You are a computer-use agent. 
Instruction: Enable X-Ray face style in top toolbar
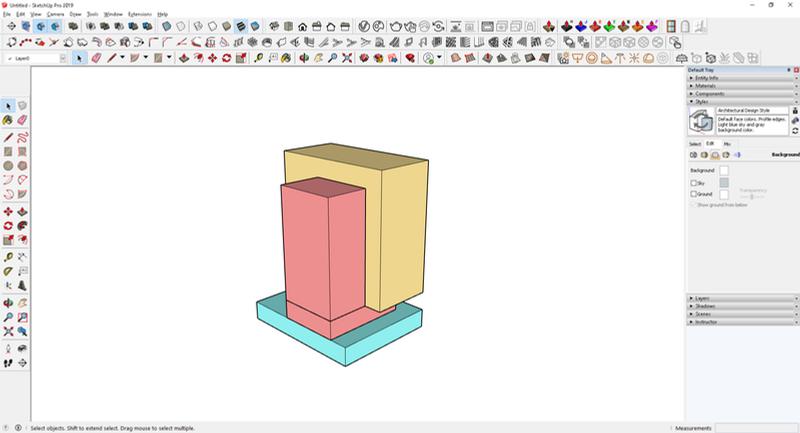[167, 26]
